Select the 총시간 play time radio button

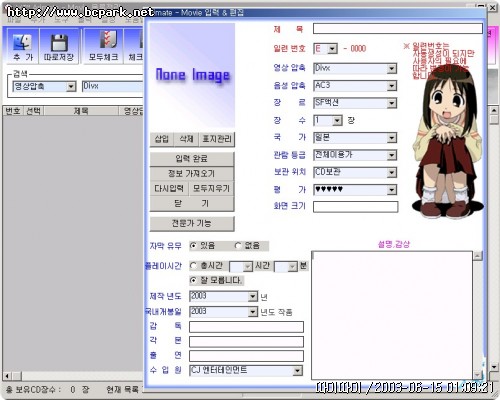pos(193,266)
